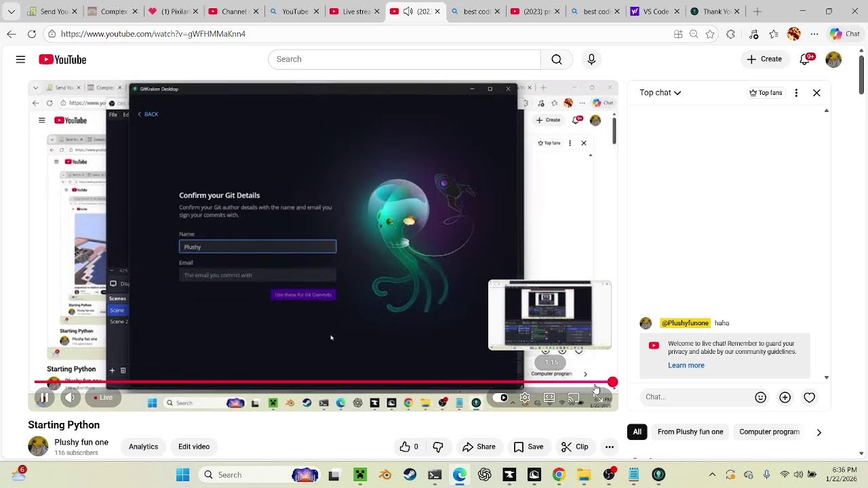Click the browser address bar URL

coord(153,34)
